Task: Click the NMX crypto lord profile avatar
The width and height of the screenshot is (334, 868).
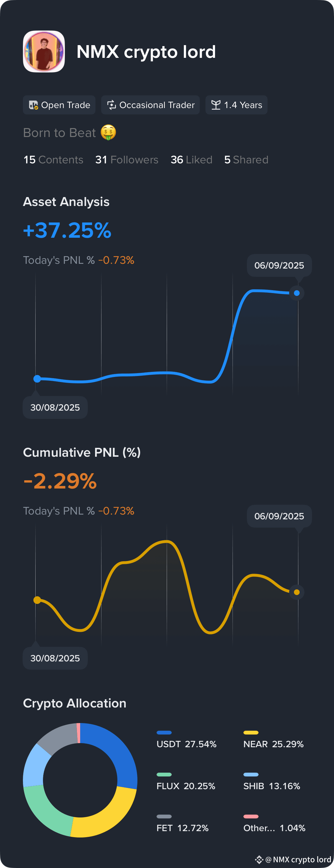Action: pos(44,51)
